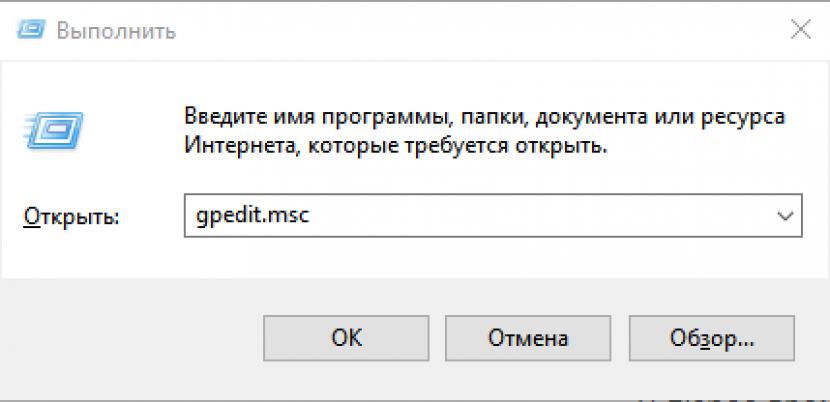This screenshot has height=402, width=830.
Task: Cancel with the Отмена button
Action: [528, 337]
